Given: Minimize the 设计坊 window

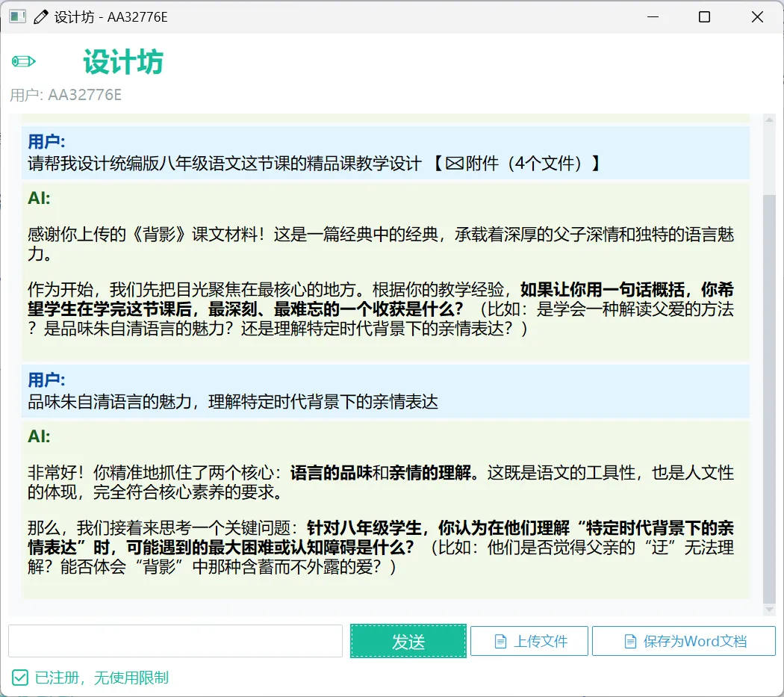Looking at the screenshot, I should coord(653,17).
